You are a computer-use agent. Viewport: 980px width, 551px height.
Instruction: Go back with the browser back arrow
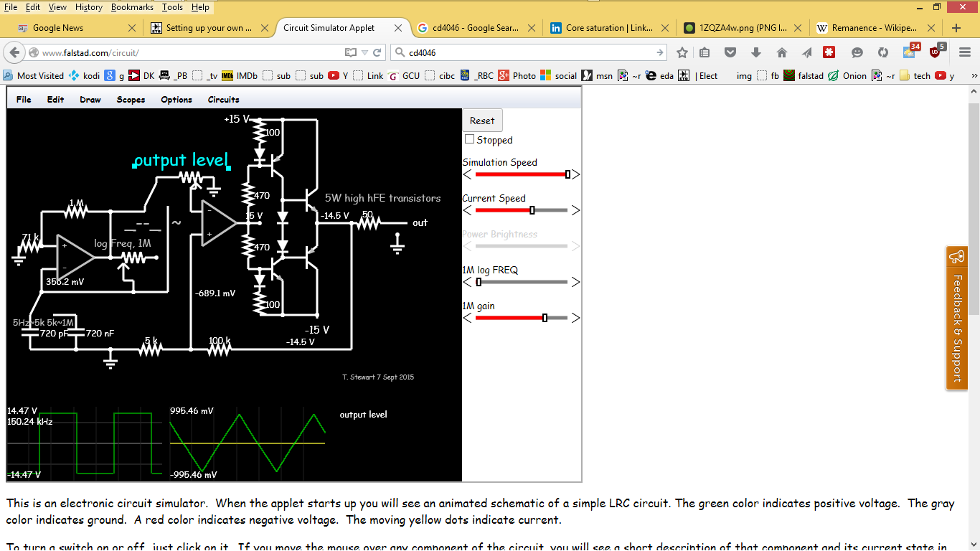click(x=14, y=53)
